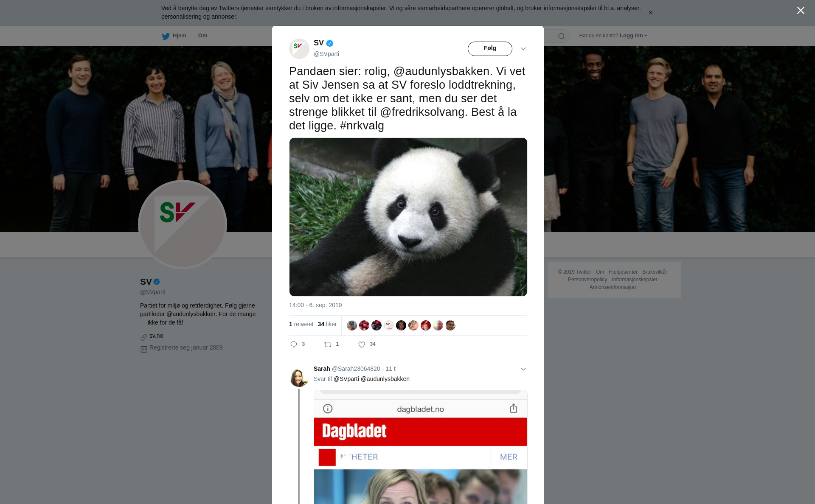Open the @Sarah23064820 handle
Image resolution: width=815 pixels, height=504 pixels.
click(x=356, y=369)
